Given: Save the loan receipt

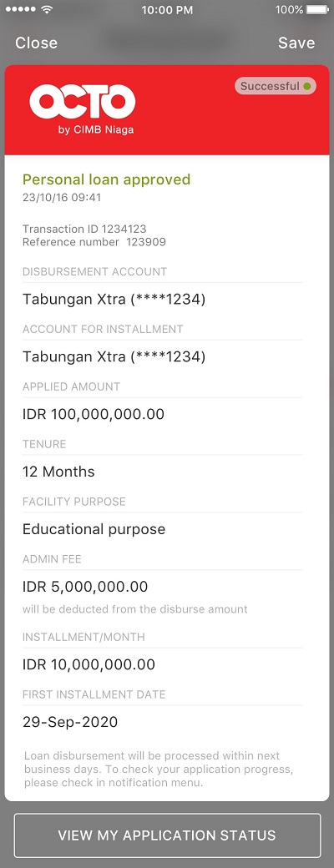Looking at the screenshot, I should [x=296, y=43].
